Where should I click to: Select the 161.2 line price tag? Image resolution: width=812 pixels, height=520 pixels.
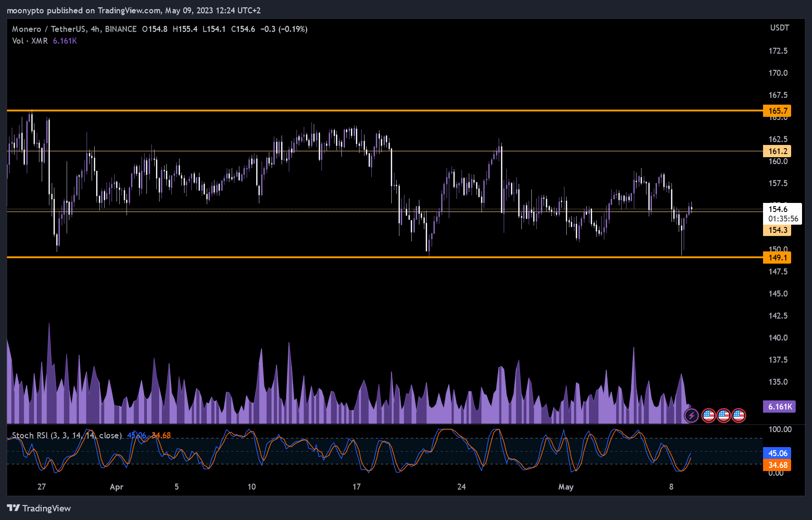click(x=778, y=151)
